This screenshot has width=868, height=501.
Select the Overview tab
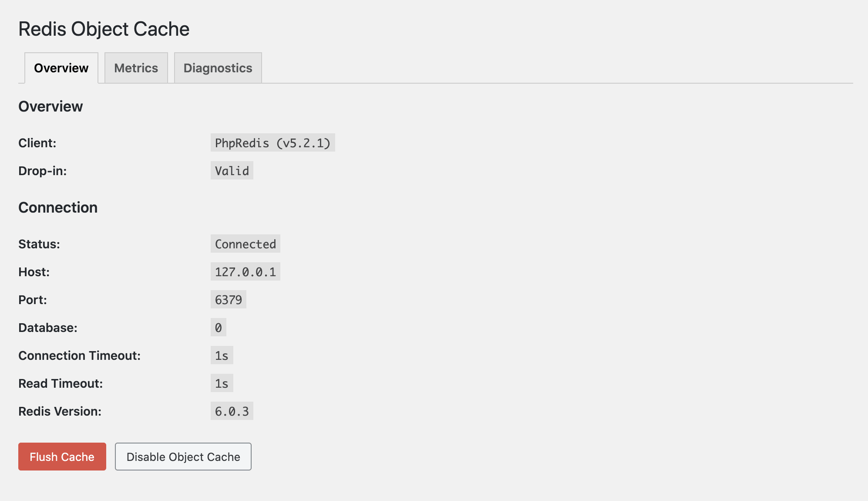tap(61, 68)
